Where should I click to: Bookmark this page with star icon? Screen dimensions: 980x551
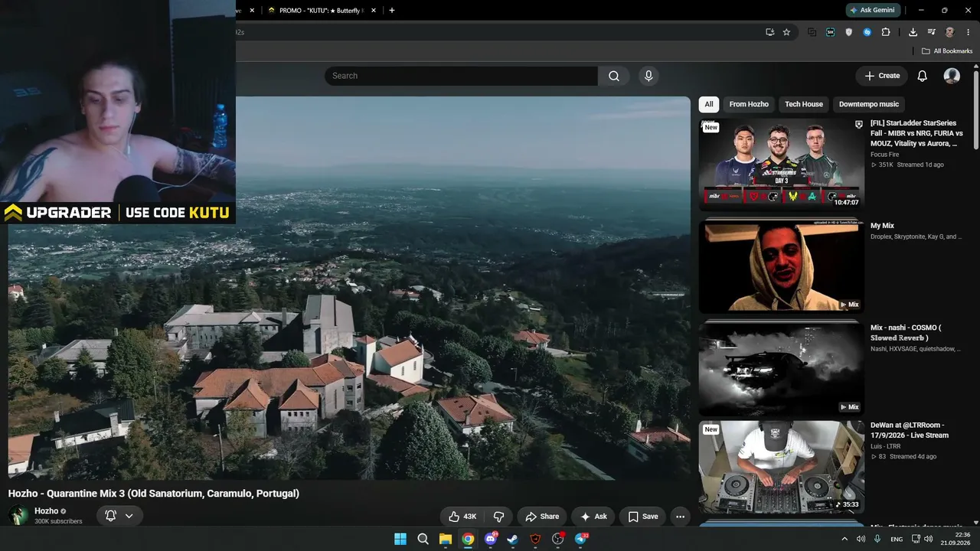point(786,32)
